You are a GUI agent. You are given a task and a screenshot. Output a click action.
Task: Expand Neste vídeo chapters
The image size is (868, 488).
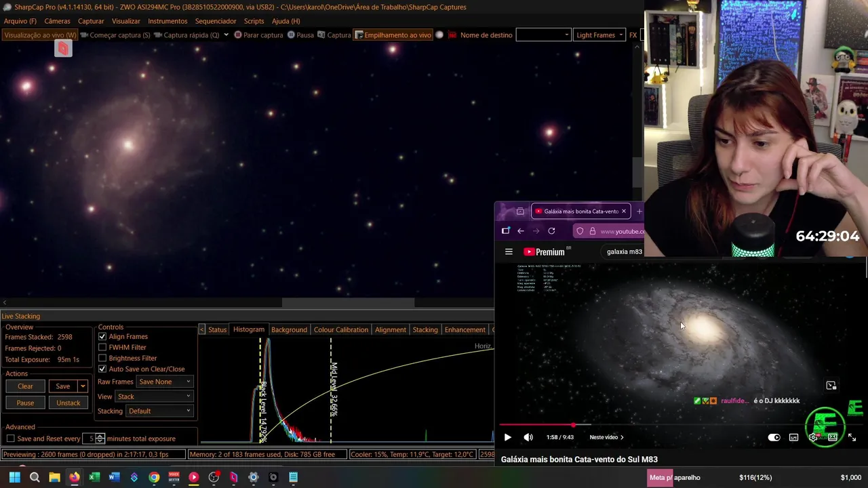click(x=606, y=437)
